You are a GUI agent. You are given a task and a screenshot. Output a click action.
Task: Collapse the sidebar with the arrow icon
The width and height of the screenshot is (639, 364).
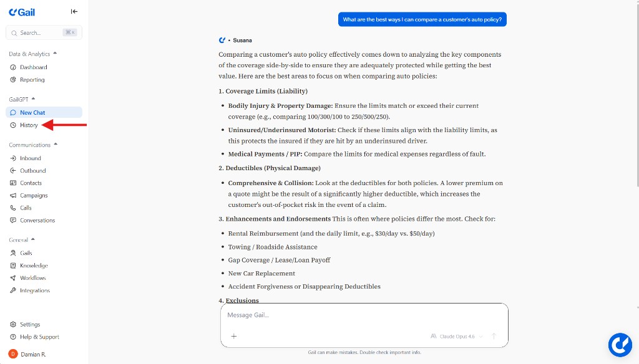pyautogui.click(x=74, y=11)
